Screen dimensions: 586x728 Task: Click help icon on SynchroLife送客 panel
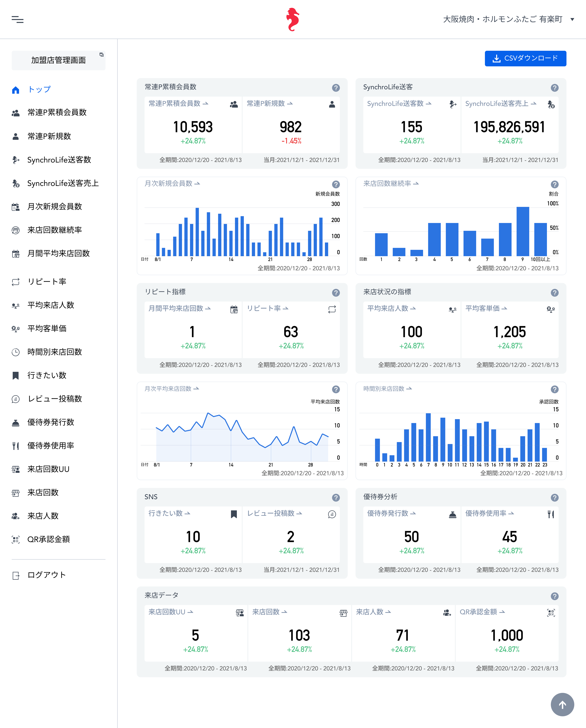point(554,88)
